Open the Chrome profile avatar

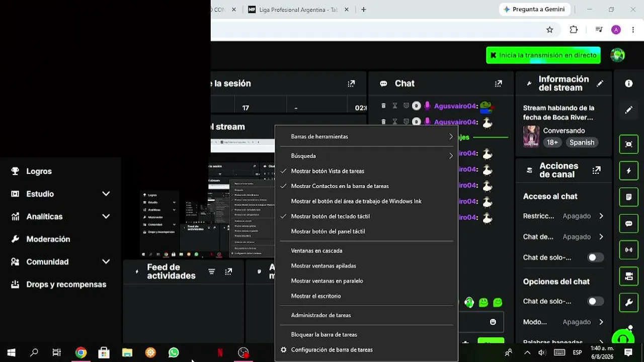click(616, 30)
